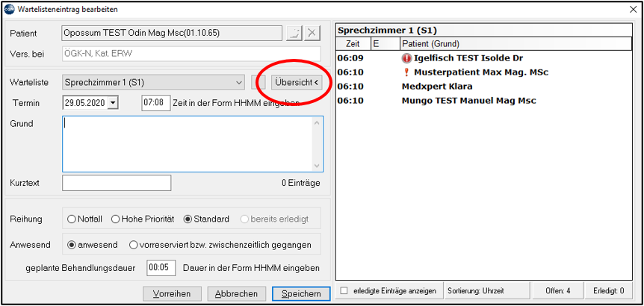Select the Mungo TEST Manuel Mag Msc entry
The image size is (644, 306).
pos(484,101)
